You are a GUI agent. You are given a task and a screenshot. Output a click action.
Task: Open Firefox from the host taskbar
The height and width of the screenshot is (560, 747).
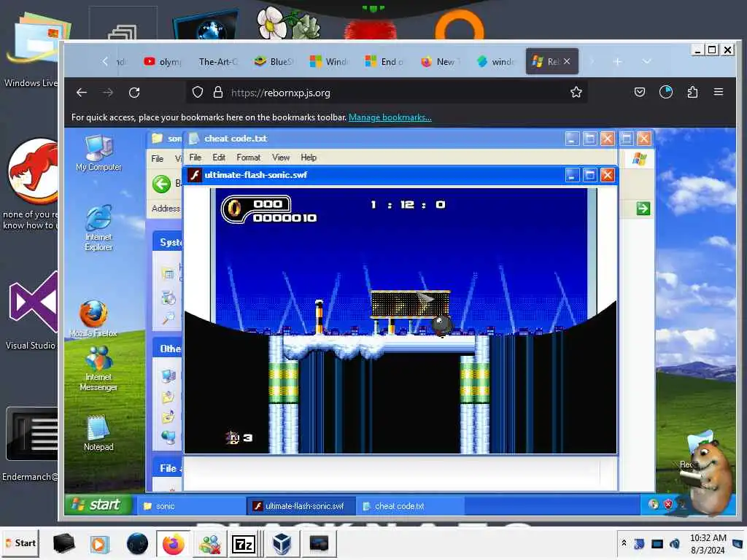[173, 544]
